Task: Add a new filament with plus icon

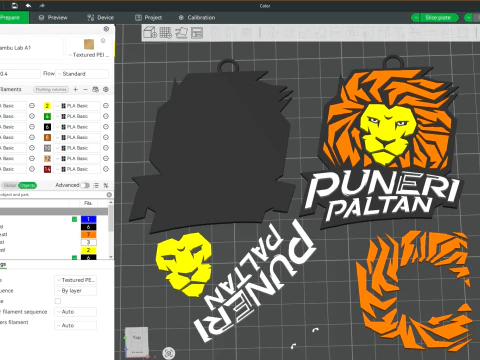Action: 76,89
